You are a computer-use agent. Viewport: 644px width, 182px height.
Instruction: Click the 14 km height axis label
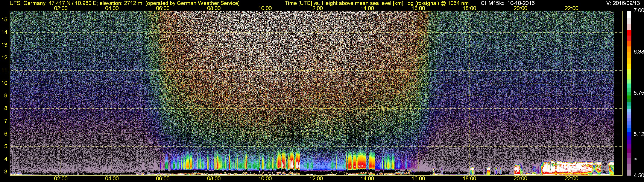(x=5, y=32)
